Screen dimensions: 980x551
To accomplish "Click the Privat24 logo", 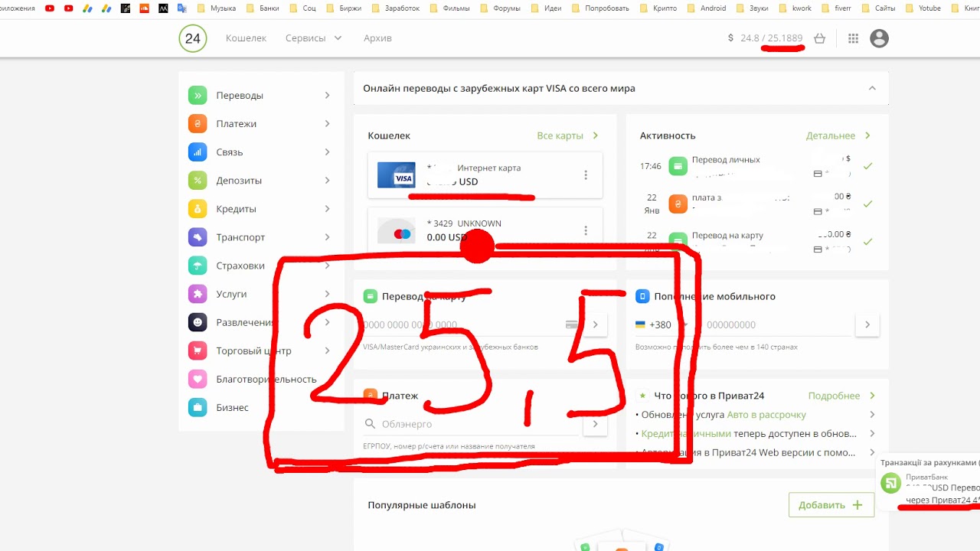I will point(193,38).
